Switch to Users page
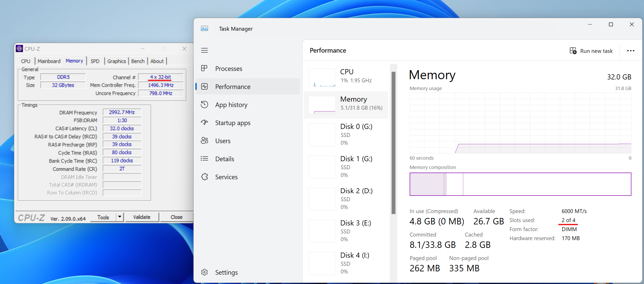Viewport: 644px width, 284px height. tap(248, 141)
